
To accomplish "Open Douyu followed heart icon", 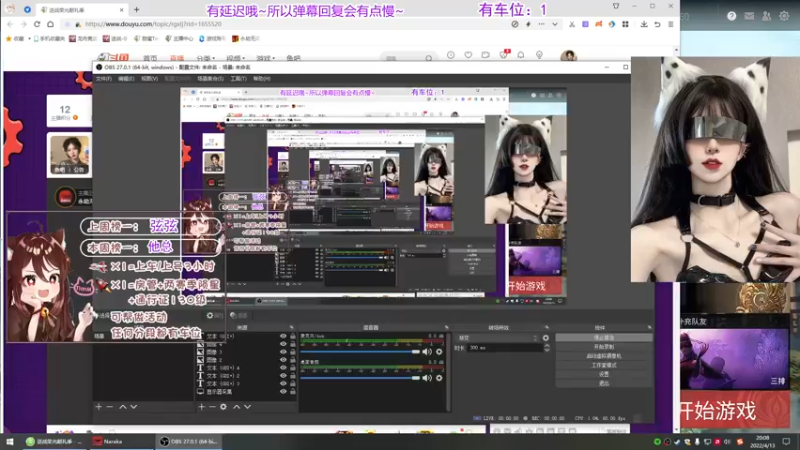I will (x=468, y=55).
